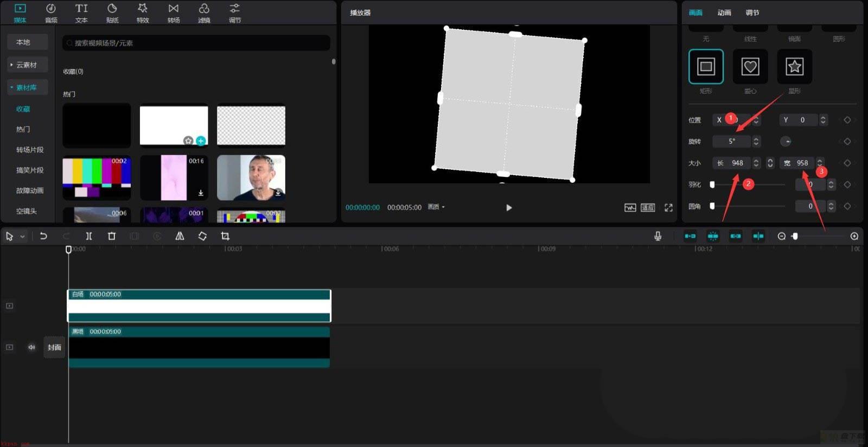Toggle auto snapping in timeline
The height and width of the screenshot is (447, 868).
pyautogui.click(x=713, y=236)
